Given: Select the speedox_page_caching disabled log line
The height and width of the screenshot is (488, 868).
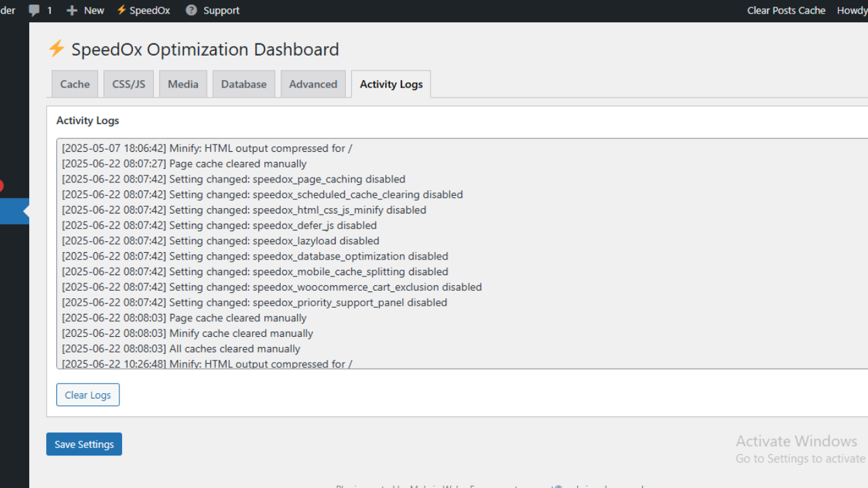Looking at the screenshot, I should [233, 180].
